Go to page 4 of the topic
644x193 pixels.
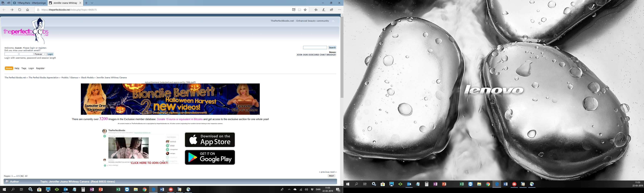(x=17, y=176)
